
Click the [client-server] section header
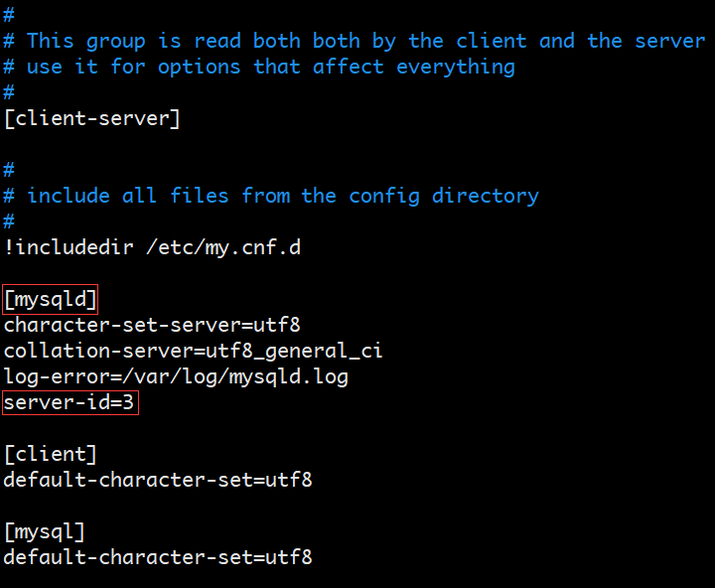point(91,118)
